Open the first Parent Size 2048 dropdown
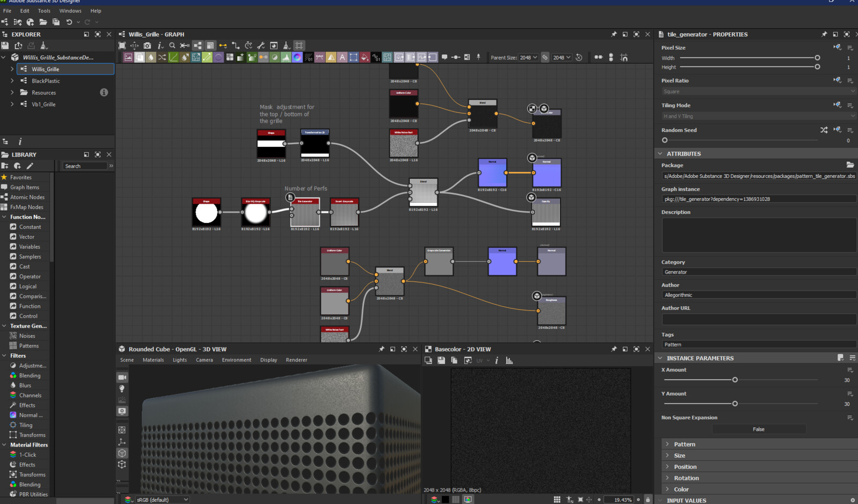The image size is (858, 504). (x=528, y=57)
